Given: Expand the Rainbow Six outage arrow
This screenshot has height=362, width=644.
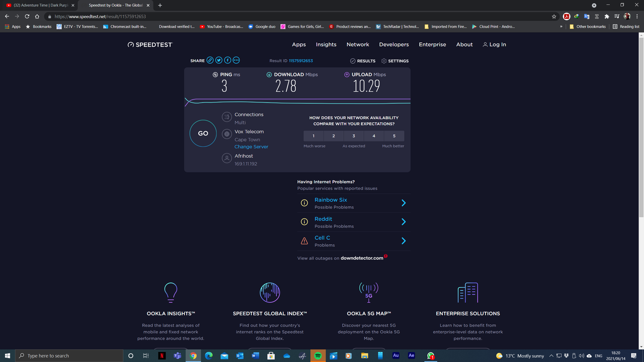Looking at the screenshot, I should (x=404, y=203).
